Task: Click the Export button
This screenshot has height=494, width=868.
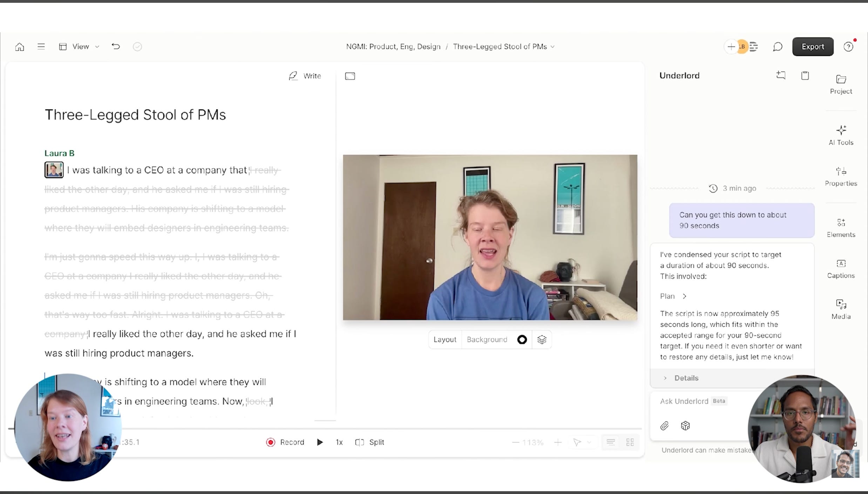Action: (x=813, y=47)
